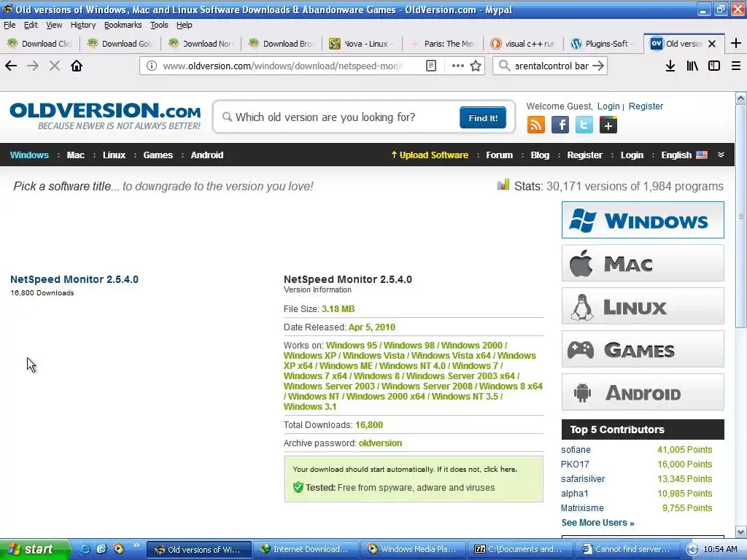
Task: Stop loading the page with X button
Action: click(55, 66)
